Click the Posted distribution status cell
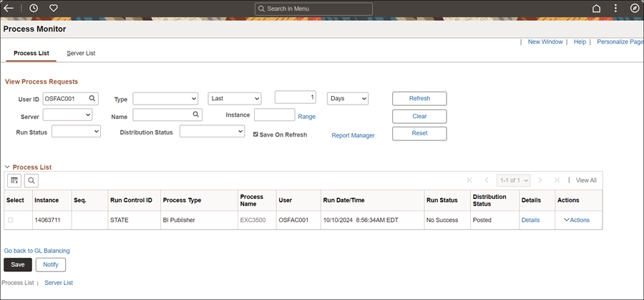 (x=482, y=220)
